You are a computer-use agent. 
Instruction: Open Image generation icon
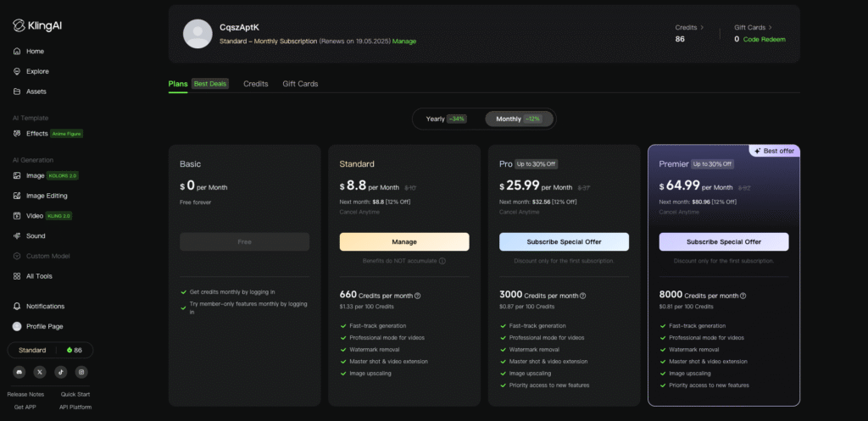pyautogui.click(x=17, y=176)
